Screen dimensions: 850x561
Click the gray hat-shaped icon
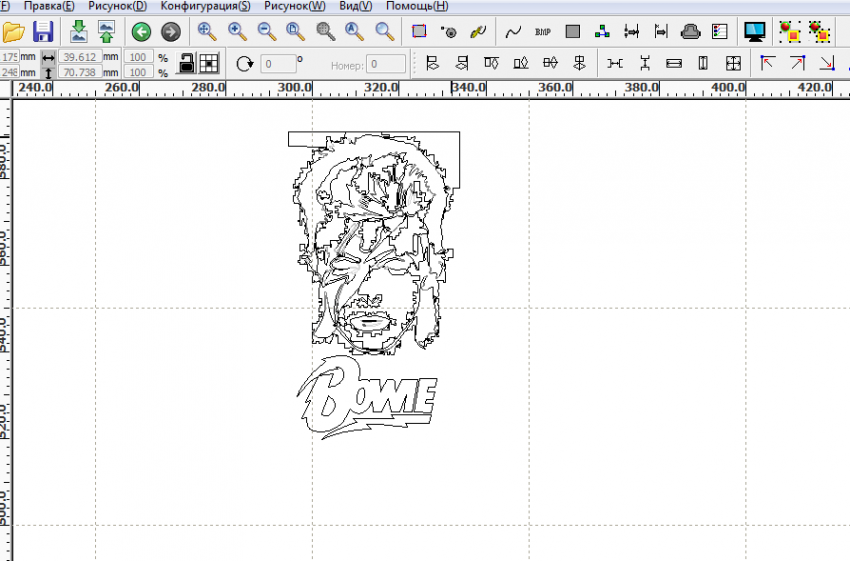[690, 32]
